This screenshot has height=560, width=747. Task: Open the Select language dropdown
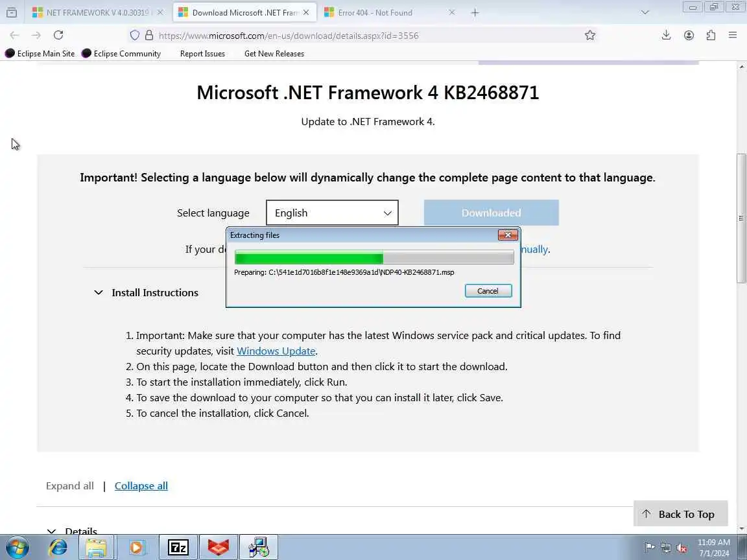click(x=332, y=213)
